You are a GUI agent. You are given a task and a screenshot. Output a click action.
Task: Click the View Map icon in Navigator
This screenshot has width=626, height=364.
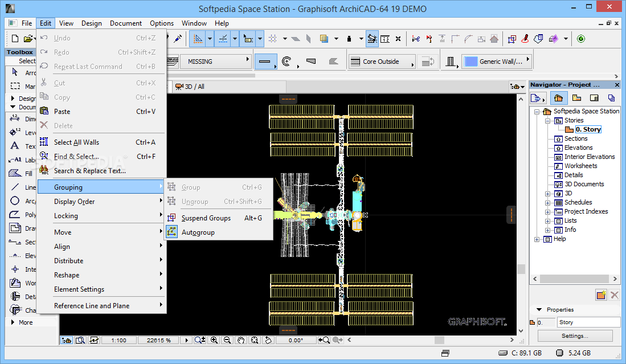pos(576,98)
